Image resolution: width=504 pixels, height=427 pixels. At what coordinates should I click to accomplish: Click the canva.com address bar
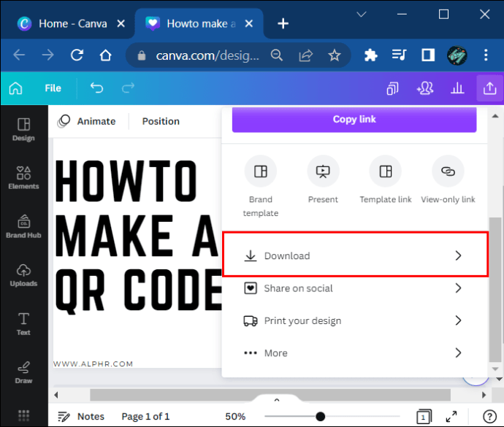point(207,55)
